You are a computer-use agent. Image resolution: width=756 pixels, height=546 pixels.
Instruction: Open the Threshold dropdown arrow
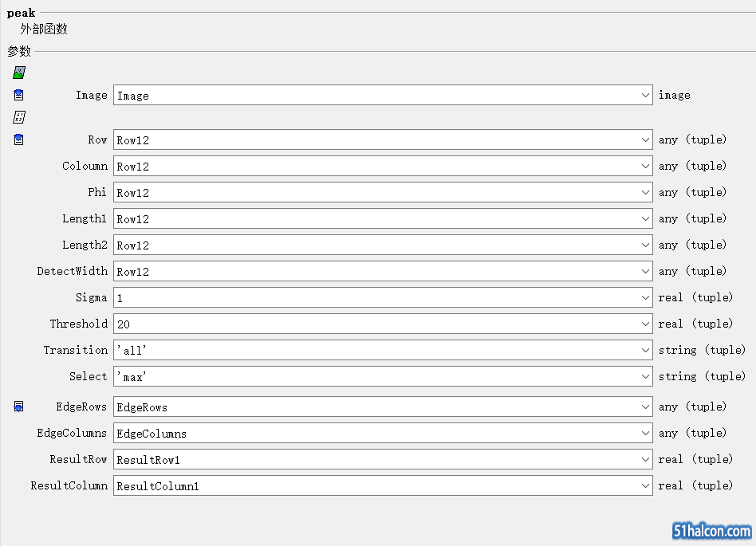[x=645, y=324]
